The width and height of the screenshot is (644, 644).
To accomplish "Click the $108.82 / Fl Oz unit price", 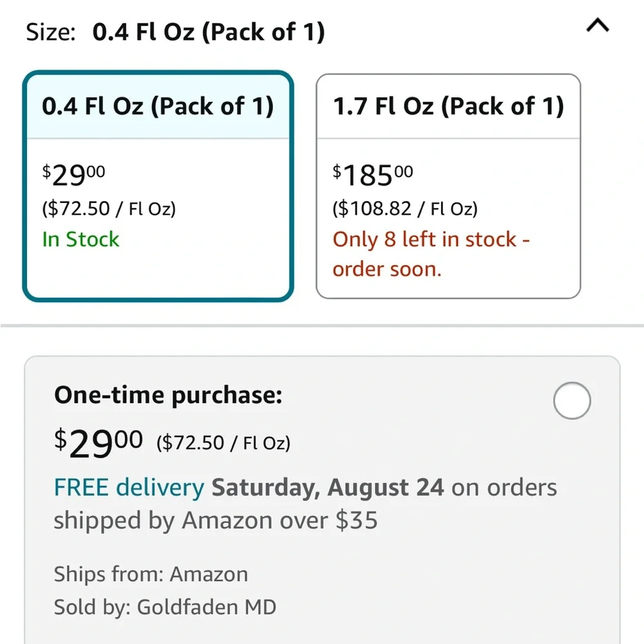I will pyautogui.click(x=404, y=208).
